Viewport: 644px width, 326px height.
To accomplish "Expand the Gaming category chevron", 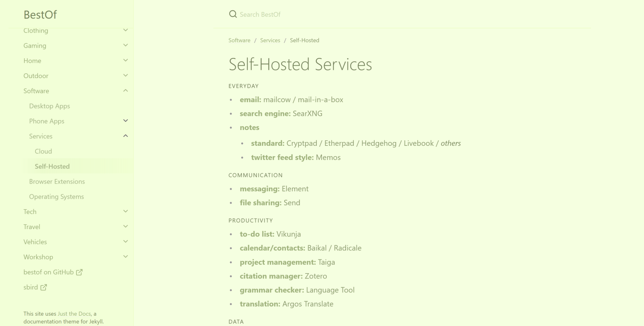I will 125,45.
